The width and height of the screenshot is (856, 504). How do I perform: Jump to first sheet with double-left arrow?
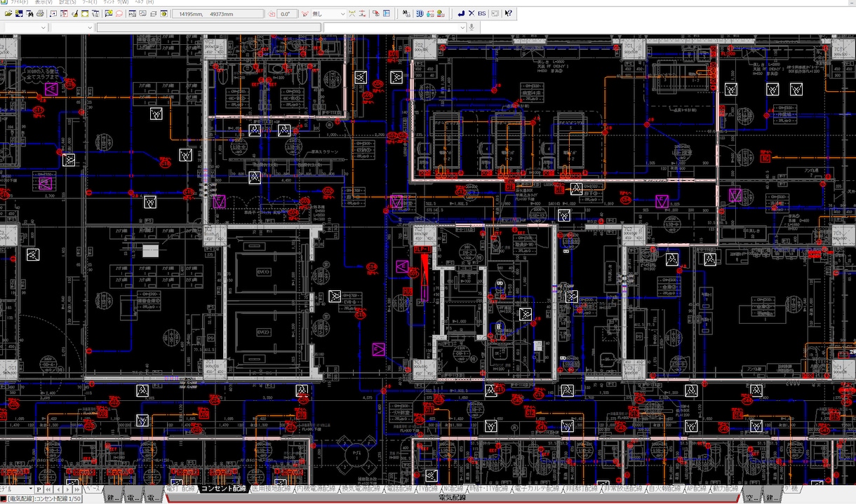click(x=48, y=489)
